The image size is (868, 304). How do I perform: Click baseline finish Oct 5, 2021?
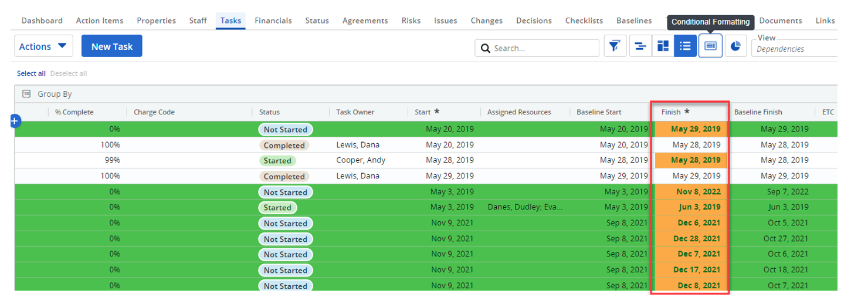tap(789, 223)
